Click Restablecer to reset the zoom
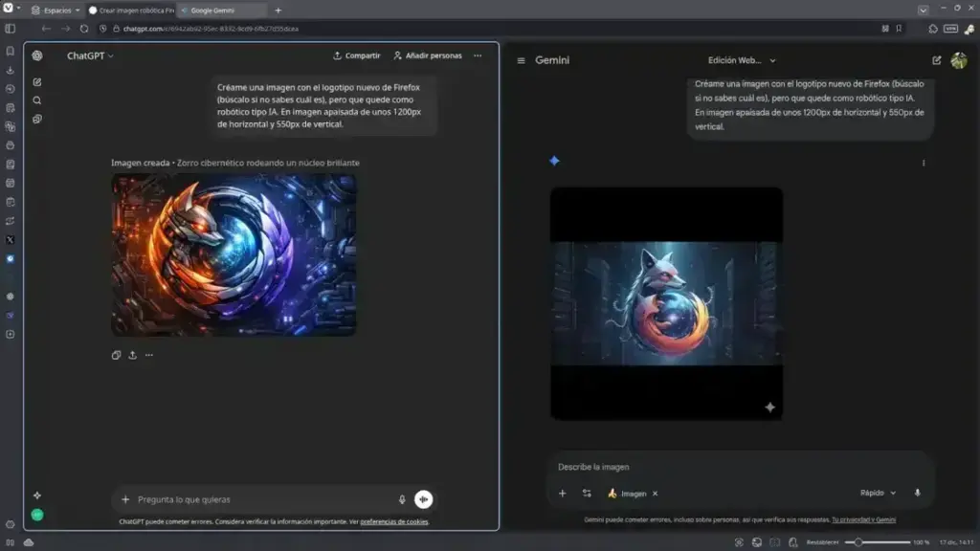980x551 pixels. tap(822, 542)
